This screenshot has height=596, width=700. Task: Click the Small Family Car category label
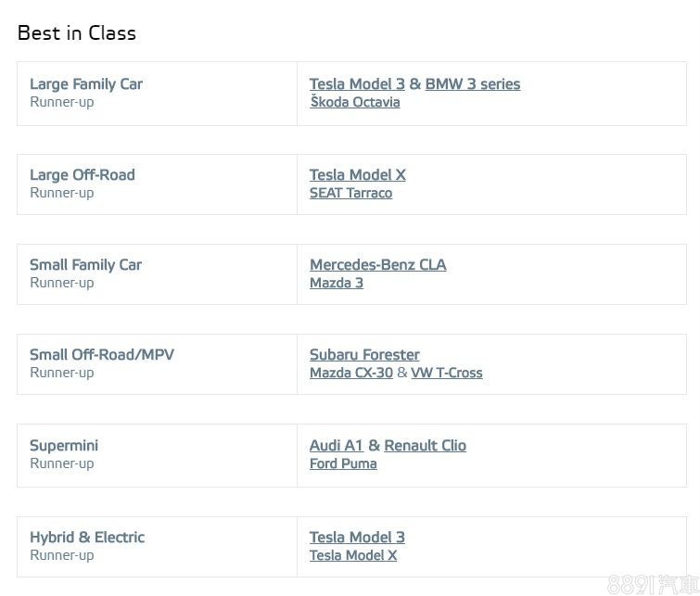click(x=85, y=265)
